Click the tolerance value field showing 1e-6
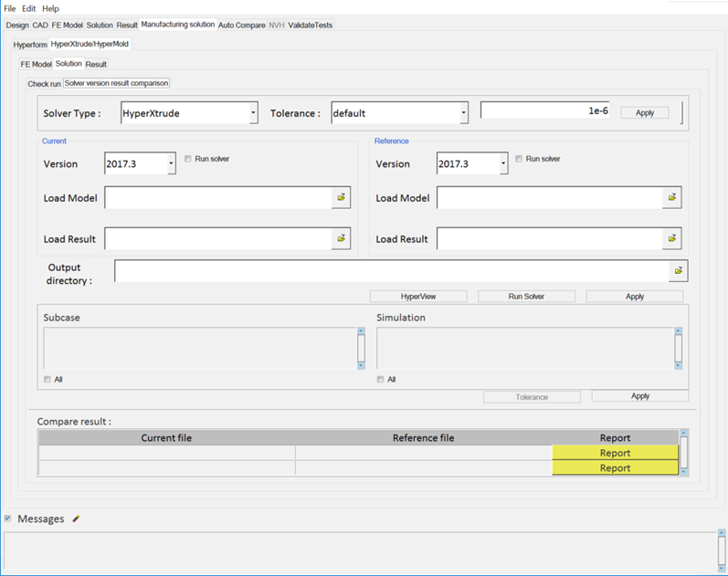 pyautogui.click(x=546, y=110)
